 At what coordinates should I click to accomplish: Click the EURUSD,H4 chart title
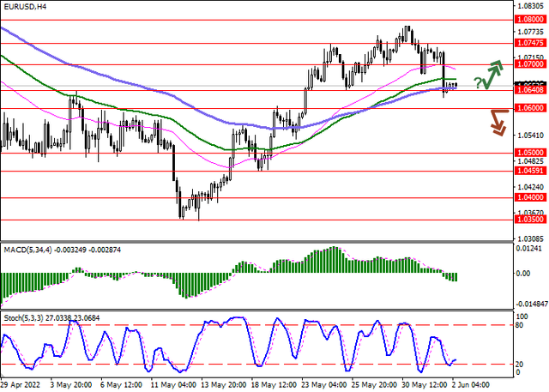click(x=25, y=7)
